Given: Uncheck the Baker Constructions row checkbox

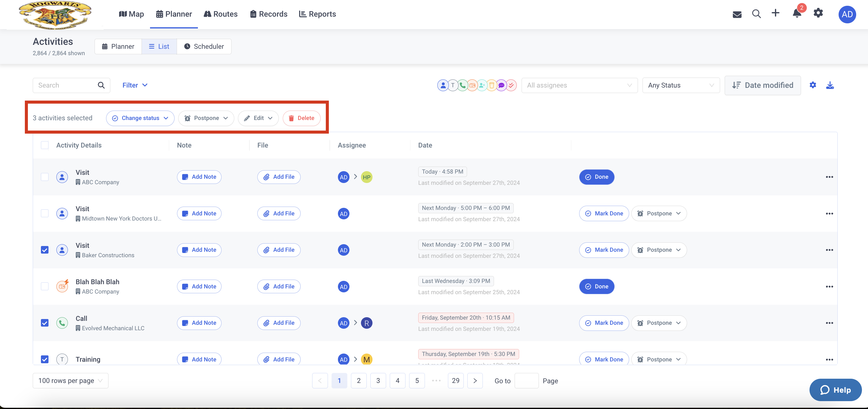Looking at the screenshot, I should point(45,250).
